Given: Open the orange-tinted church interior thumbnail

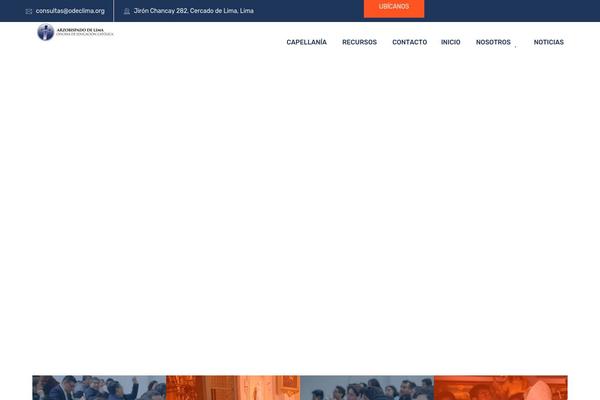Looking at the screenshot, I should click(x=233, y=388).
